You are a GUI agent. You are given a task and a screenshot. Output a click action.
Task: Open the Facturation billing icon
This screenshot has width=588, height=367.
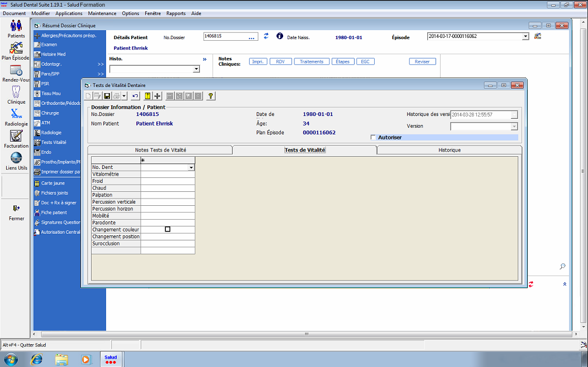click(x=16, y=136)
